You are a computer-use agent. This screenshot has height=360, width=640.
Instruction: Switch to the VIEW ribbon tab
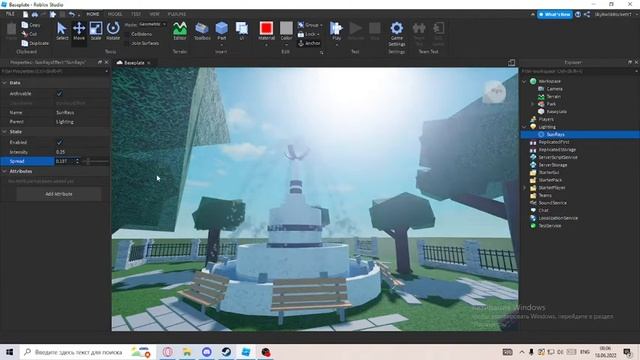pos(154,14)
